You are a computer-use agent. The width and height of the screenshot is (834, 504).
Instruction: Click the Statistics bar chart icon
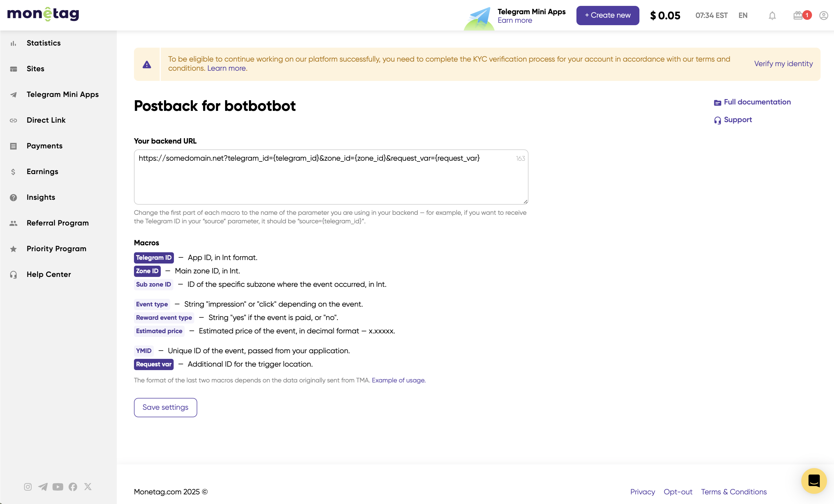point(13,43)
